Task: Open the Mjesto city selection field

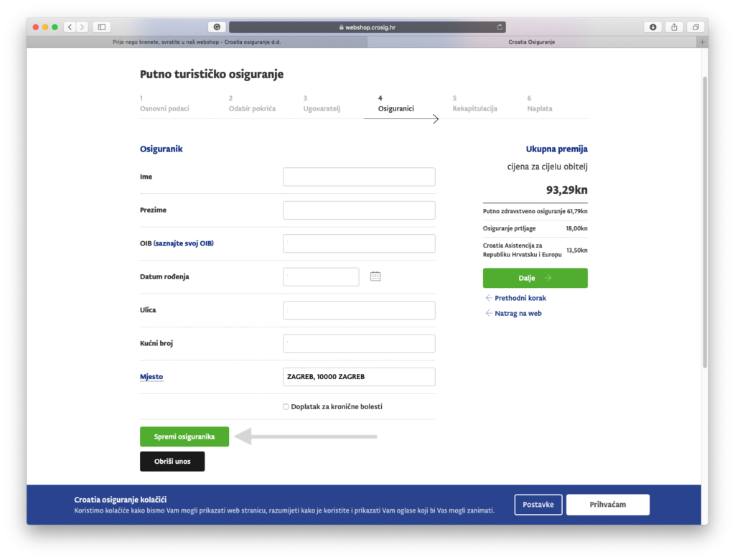Action: point(359,377)
